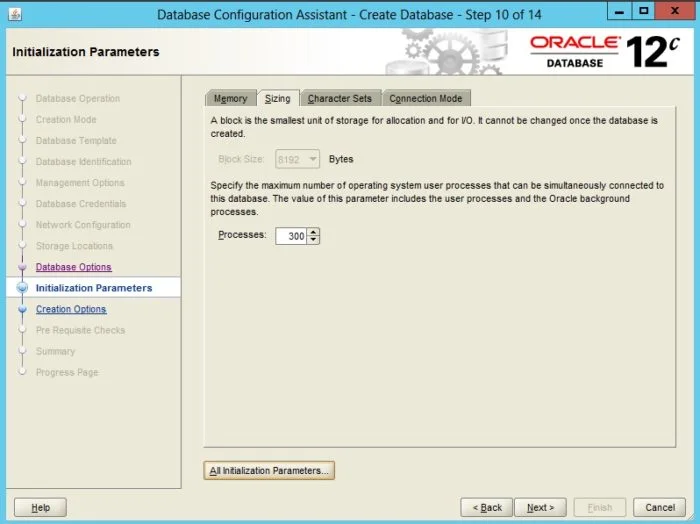Click the Database Credentials step

(81, 204)
